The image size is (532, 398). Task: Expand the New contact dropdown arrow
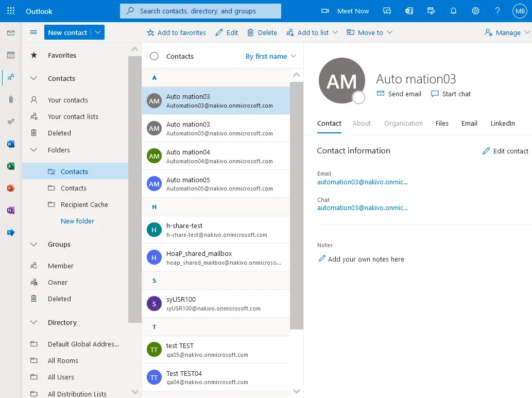pos(98,32)
